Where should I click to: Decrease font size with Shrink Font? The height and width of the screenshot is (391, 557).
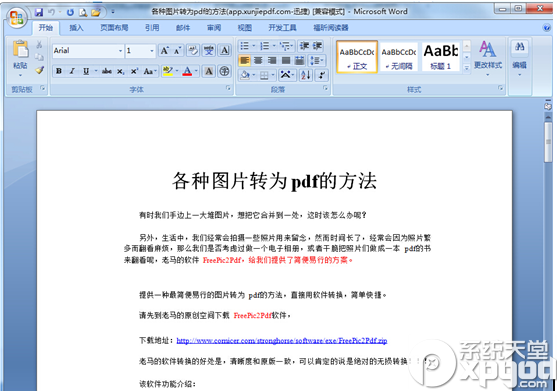point(177,51)
